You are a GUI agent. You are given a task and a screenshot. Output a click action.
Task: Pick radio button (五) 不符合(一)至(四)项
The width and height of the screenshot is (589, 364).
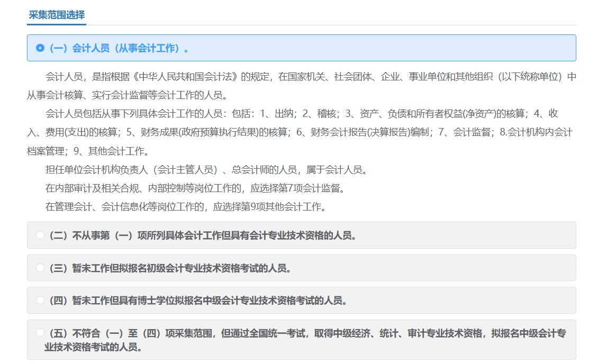click(40, 333)
